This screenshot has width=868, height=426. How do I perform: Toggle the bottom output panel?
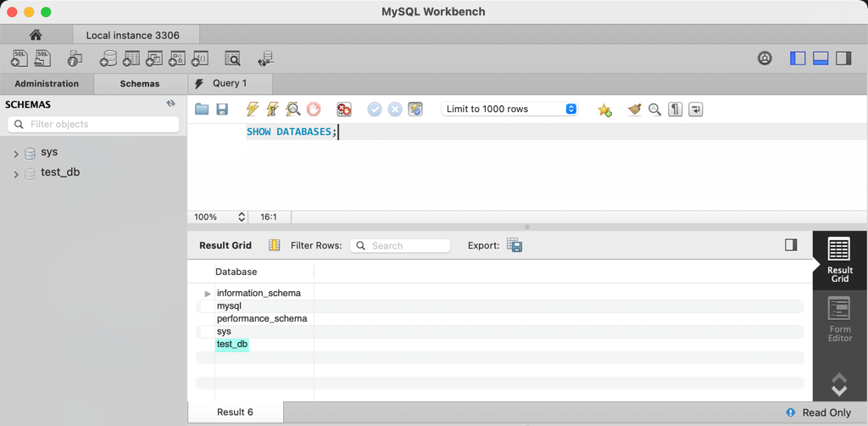click(821, 59)
